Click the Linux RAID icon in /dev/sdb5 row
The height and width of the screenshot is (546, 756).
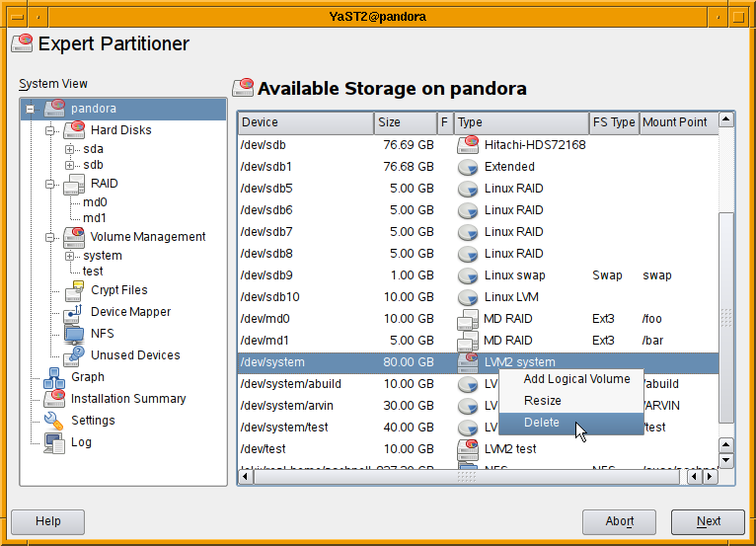(x=468, y=189)
